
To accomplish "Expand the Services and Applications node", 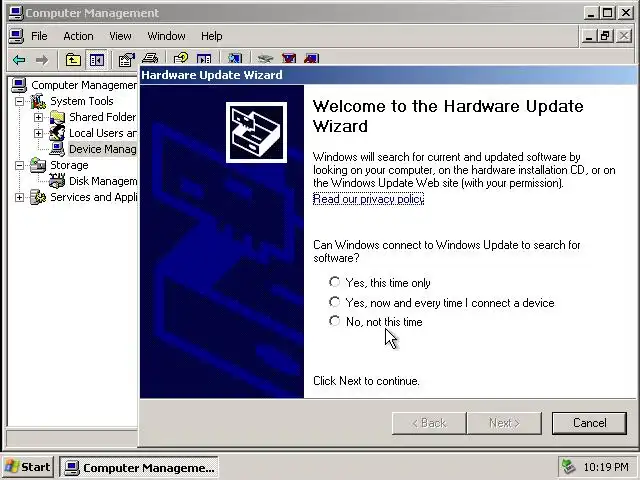I will pyautogui.click(x=19, y=198).
